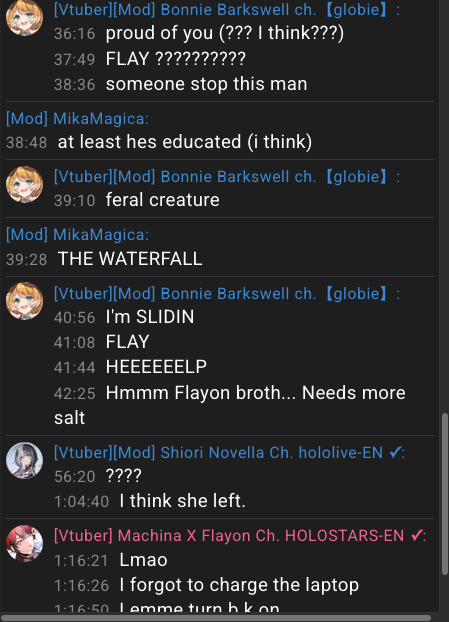Click the vertical chat scrollbar thumb

pyautogui.click(x=445, y=493)
